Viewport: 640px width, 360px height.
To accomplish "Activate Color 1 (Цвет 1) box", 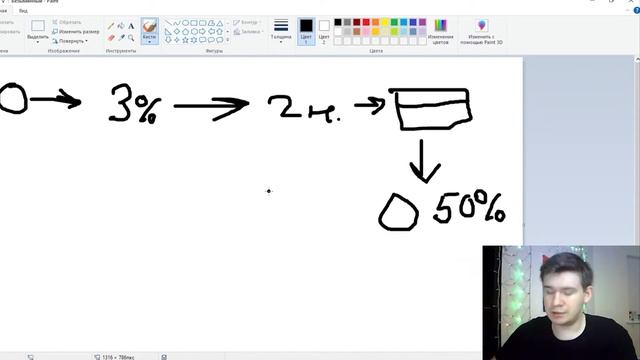I will tap(306, 31).
